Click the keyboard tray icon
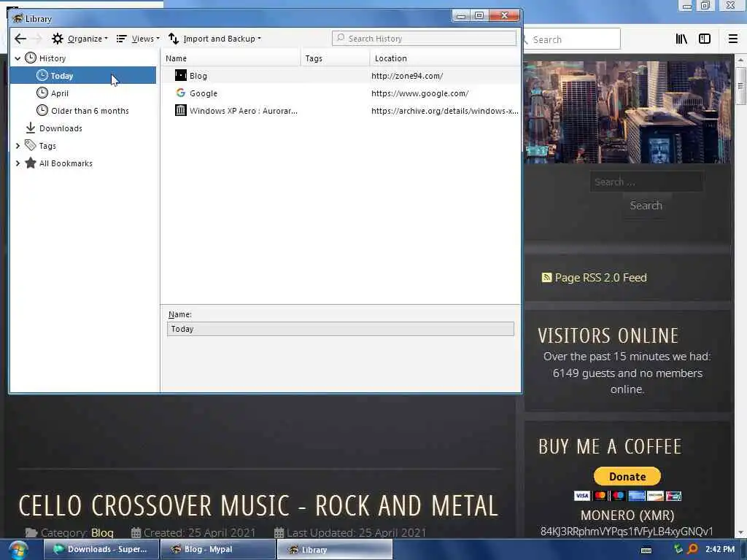 tap(646, 550)
